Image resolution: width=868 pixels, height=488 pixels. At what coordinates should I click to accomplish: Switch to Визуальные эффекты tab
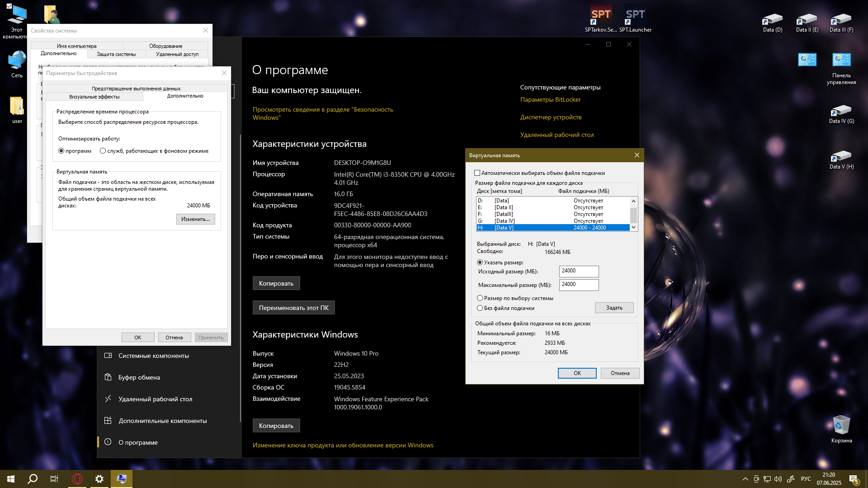pyautogui.click(x=94, y=97)
